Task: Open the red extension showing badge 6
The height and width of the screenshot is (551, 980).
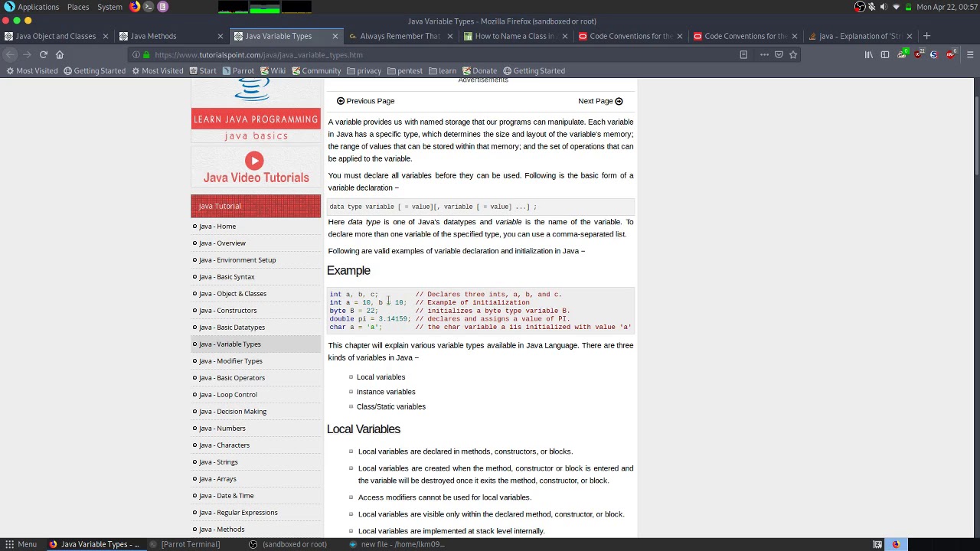Action: coord(950,54)
